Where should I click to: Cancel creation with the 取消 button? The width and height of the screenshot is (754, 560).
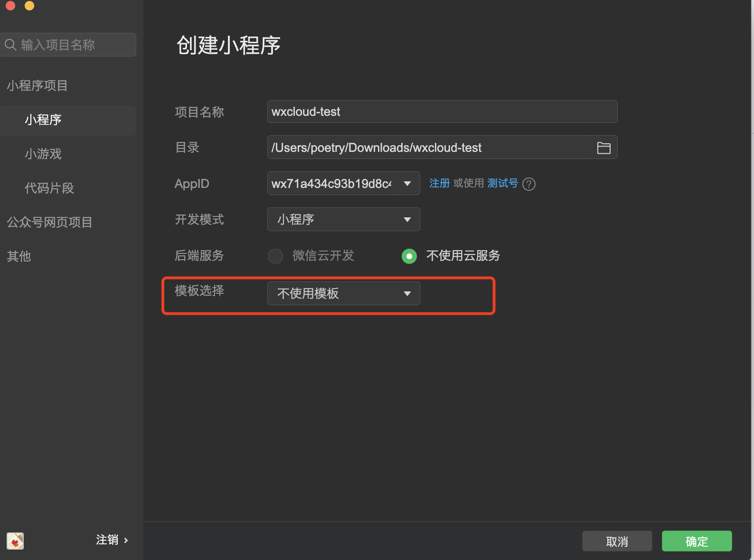pyautogui.click(x=617, y=541)
